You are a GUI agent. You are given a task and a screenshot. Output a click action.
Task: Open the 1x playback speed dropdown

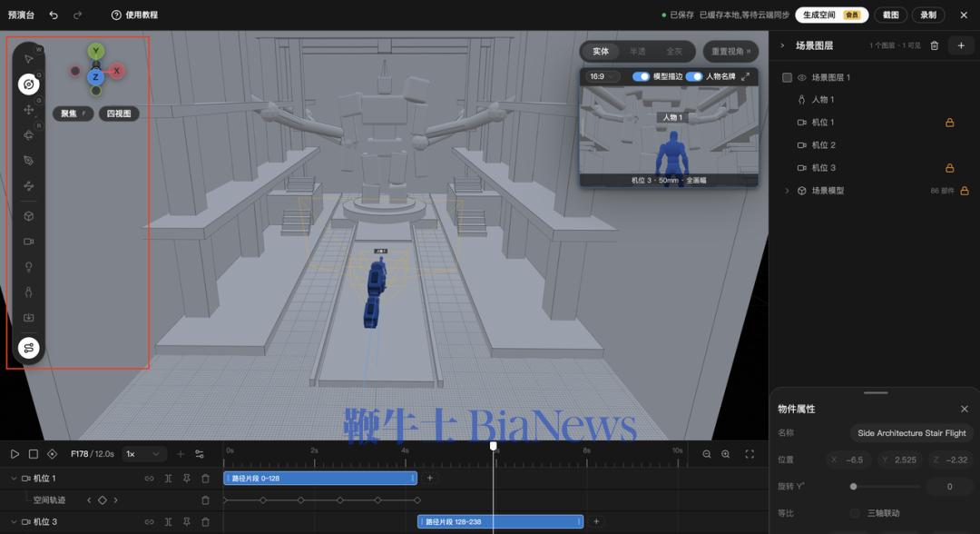click(142, 454)
